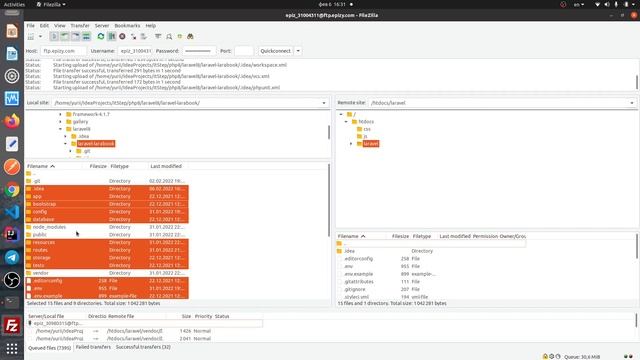The height and width of the screenshot is (360, 640).
Task: Toggle directory comparison
Action: coord(169,37)
